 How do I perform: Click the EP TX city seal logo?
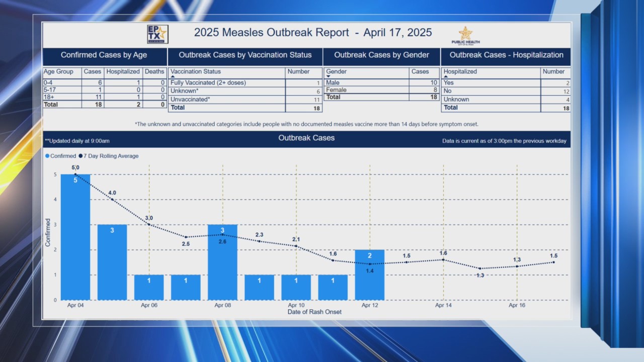pos(158,34)
